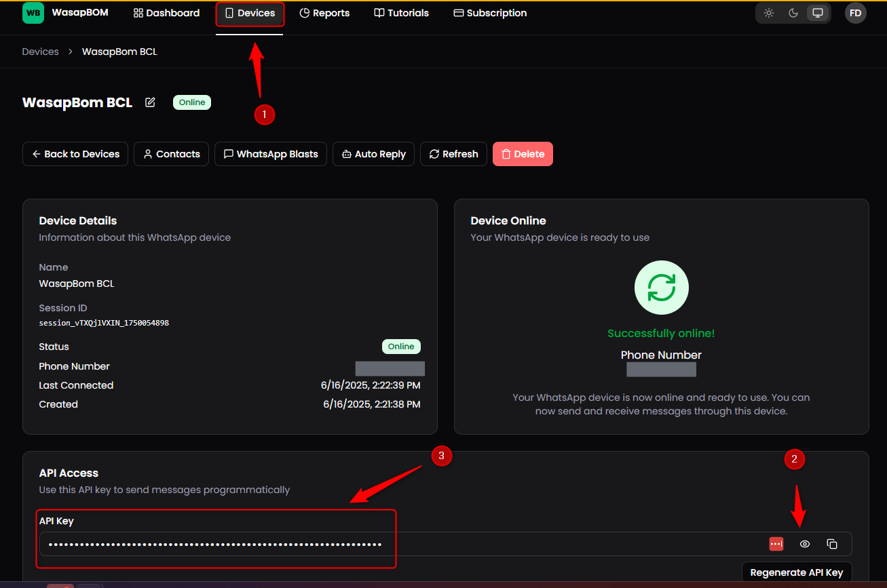Screen dimensions: 887x588
Task: Open the Contacts page
Action: click(x=171, y=154)
